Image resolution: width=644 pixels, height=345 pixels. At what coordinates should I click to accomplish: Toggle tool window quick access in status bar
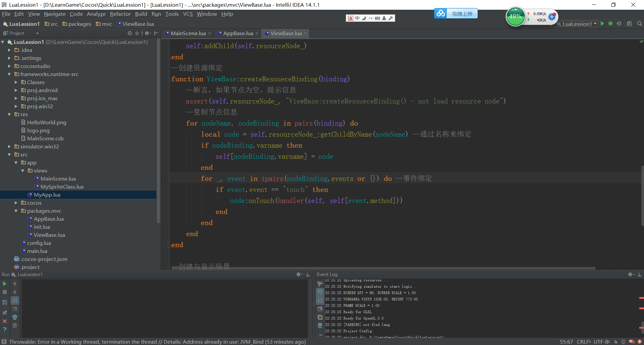[x=4, y=342]
